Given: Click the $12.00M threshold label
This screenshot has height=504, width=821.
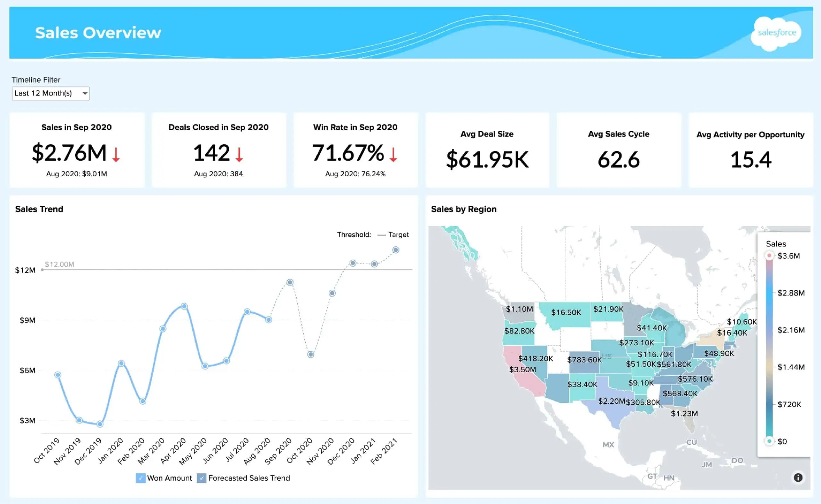Looking at the screenshot, I should (59, 264).
